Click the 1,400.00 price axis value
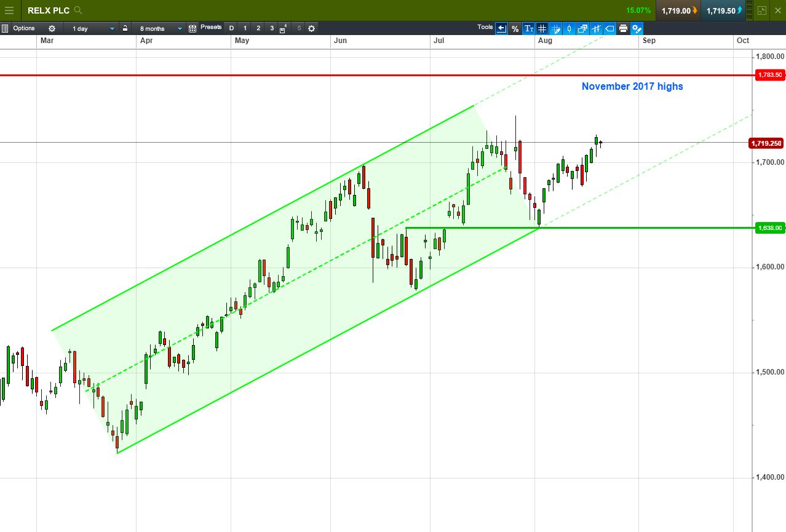The height and width of the screenshot is (532, 786). 771,477
